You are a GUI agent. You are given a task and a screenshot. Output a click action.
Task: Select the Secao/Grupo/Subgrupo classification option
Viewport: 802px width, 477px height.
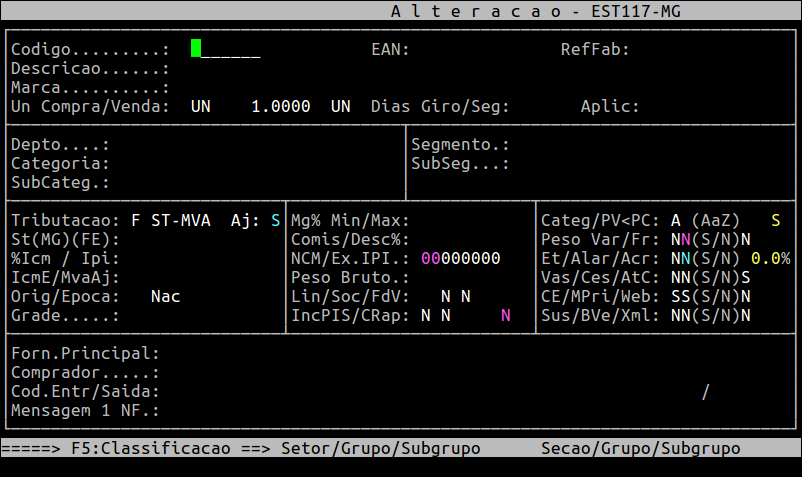point(640,448)
